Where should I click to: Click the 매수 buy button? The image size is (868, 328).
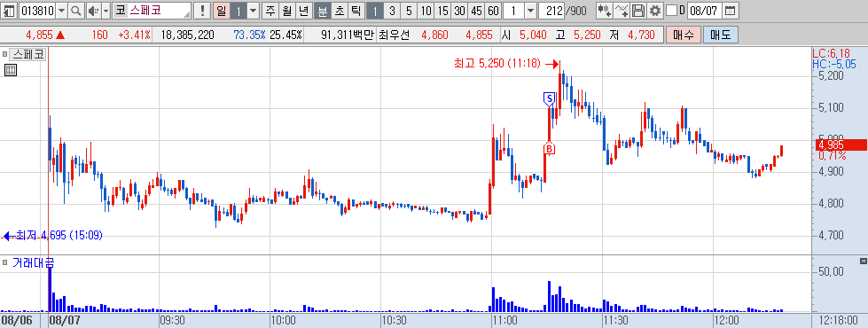point(684,35)
